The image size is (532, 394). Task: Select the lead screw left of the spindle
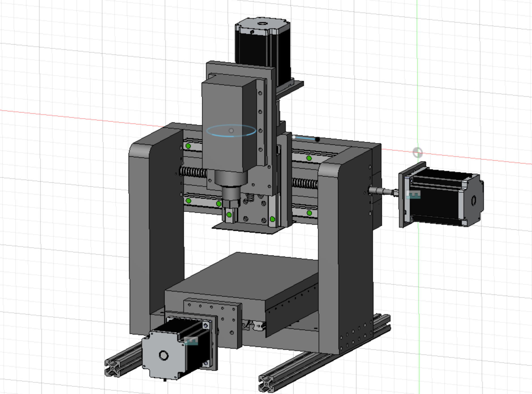coord(193,172)
